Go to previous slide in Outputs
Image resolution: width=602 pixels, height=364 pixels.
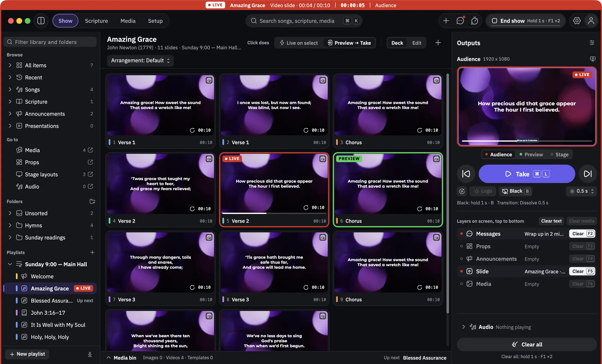pyautogui.click(x=466, y=174)
